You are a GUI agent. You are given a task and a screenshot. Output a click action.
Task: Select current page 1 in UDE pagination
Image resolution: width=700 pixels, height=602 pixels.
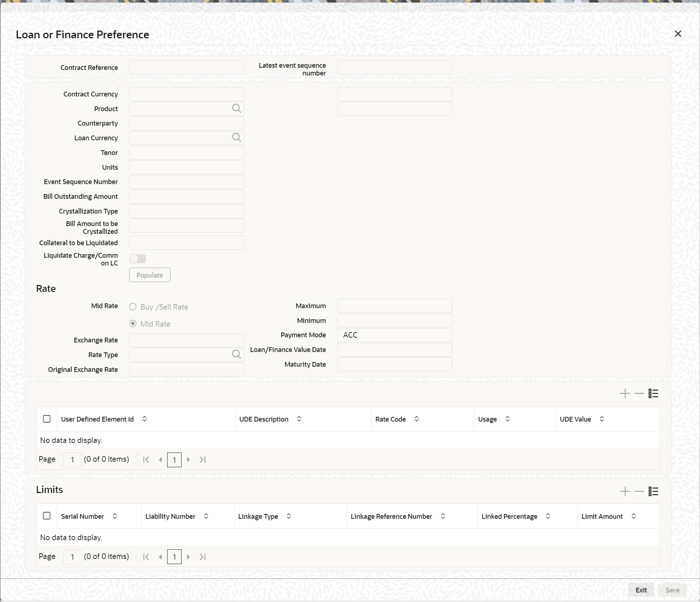pyautogui.click(x=174, y=460)
